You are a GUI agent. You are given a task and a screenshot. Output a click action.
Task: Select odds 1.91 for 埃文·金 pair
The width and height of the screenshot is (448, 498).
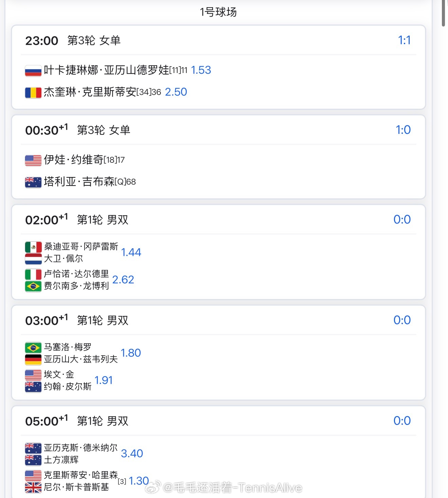104,380
